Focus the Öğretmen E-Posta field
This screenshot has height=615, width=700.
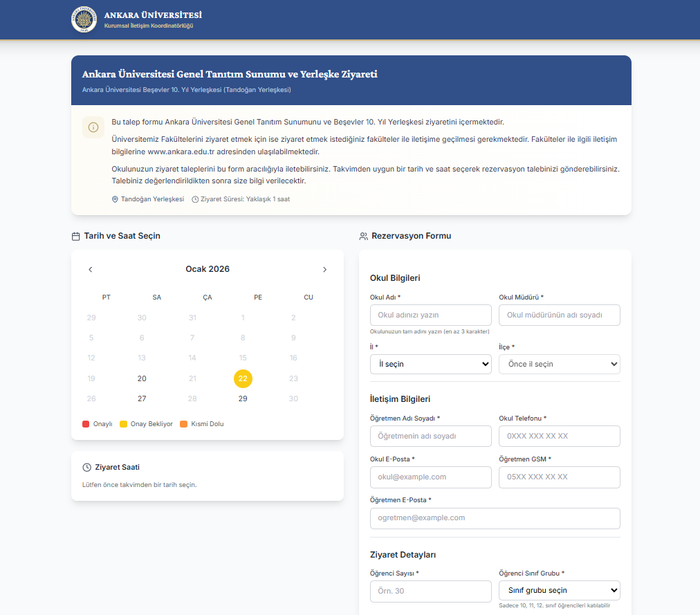[x=495, y=519]
